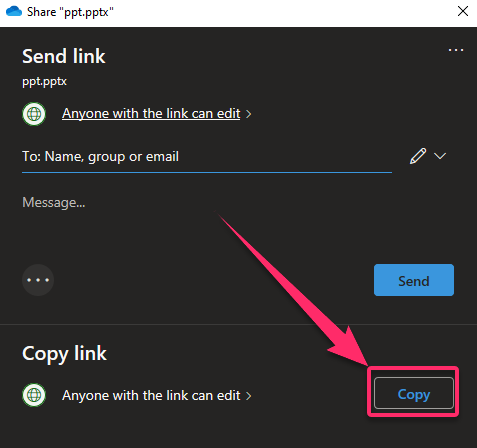The width and height of the screenshot is (477, 448).
Task: Expand the permission dropdown chevron beside pencil
Action: click(440, 156)
